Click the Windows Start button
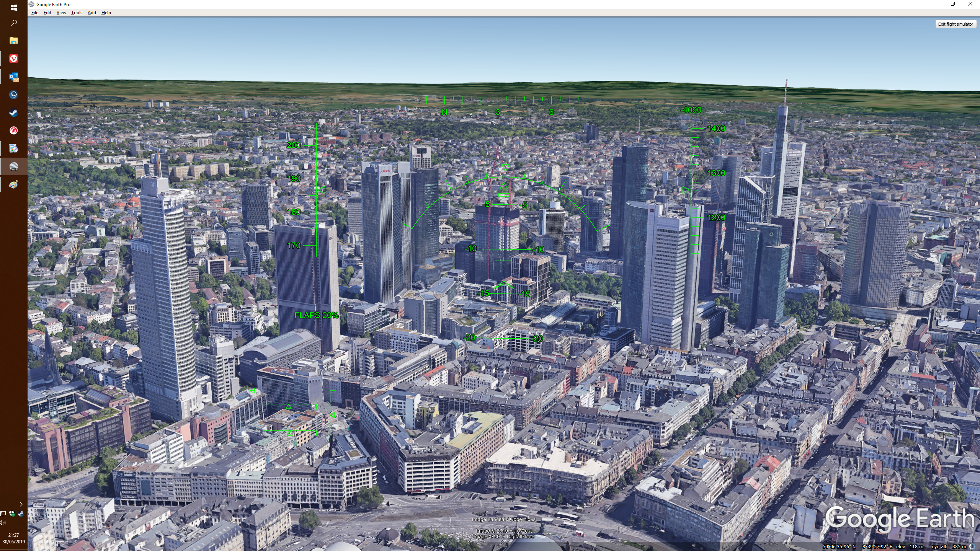The width and height of the screenshot is (980, 551). pos(13,7)
